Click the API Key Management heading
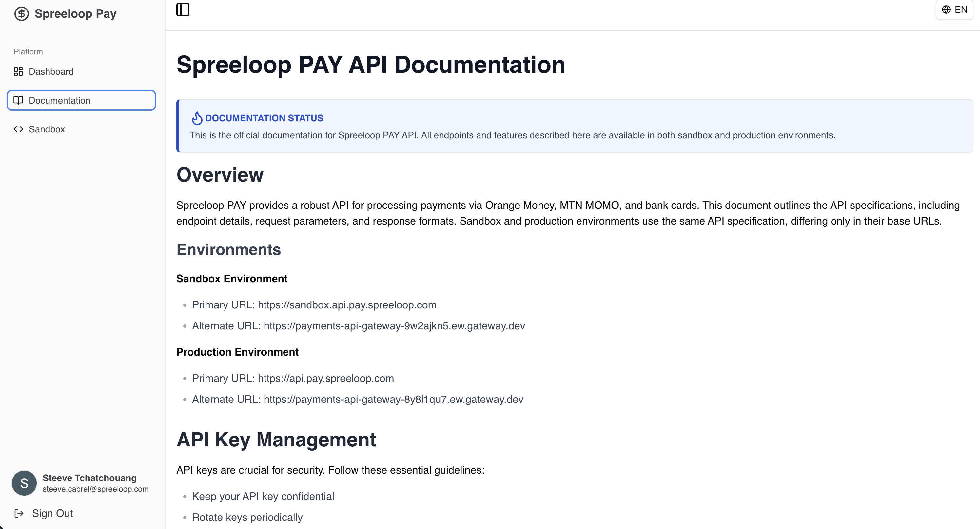 [x=276, y=440]
